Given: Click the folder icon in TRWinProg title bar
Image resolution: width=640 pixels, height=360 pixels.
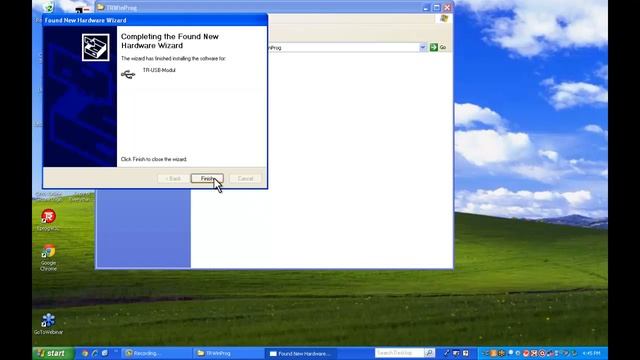Looking at the screenshot, I should coord(100,7).
